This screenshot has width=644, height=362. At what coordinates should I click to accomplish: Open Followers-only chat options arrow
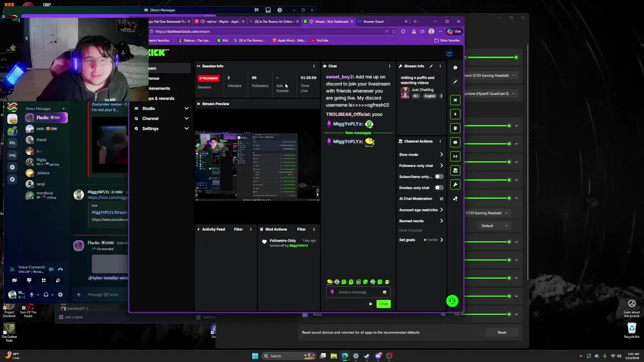pyautogui.click(x=441, y=165)
